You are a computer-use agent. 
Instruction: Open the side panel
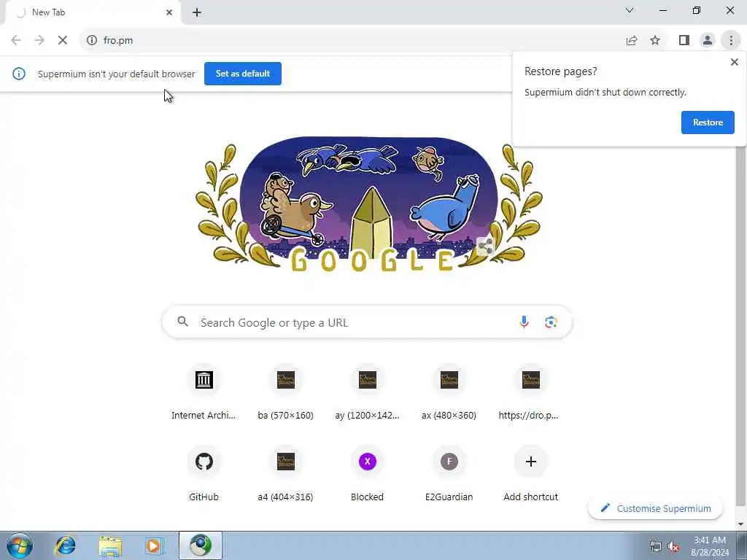(x=684, y=41)
